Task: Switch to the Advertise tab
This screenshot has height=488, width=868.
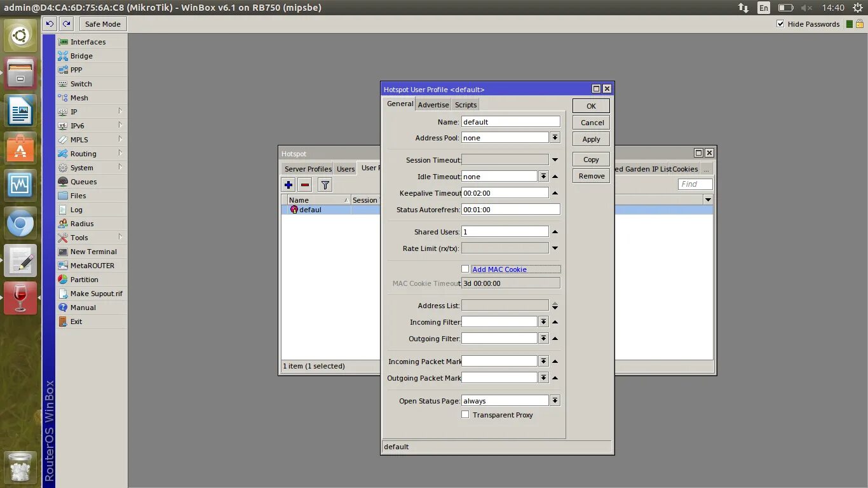Action: pos(433,105)
